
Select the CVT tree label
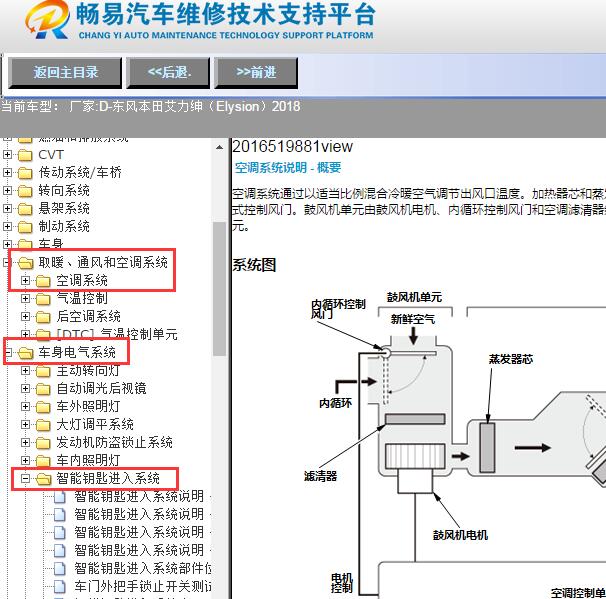click(51, 155)
